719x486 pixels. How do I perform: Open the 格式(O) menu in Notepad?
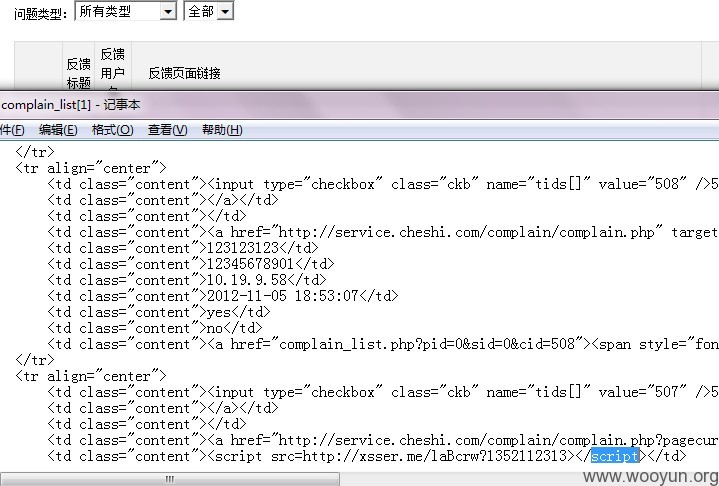coord(112,130)
